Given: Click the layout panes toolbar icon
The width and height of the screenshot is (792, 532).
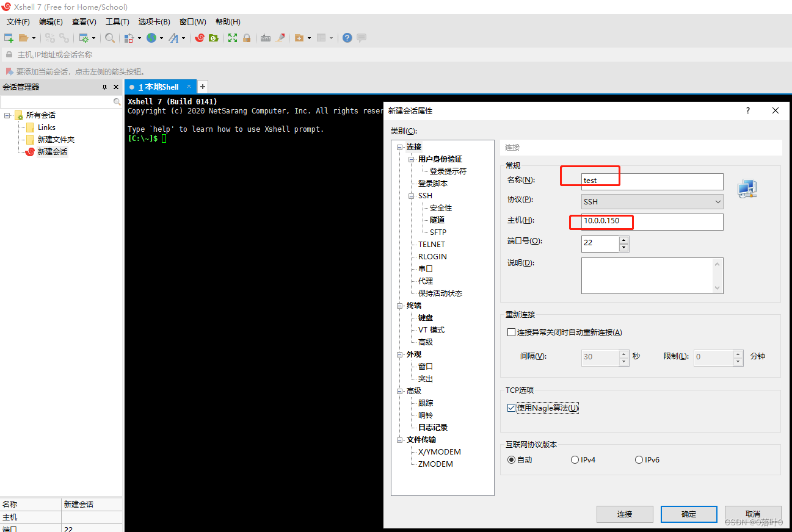Looking at the screenshot, I should [x=321, y=38].
